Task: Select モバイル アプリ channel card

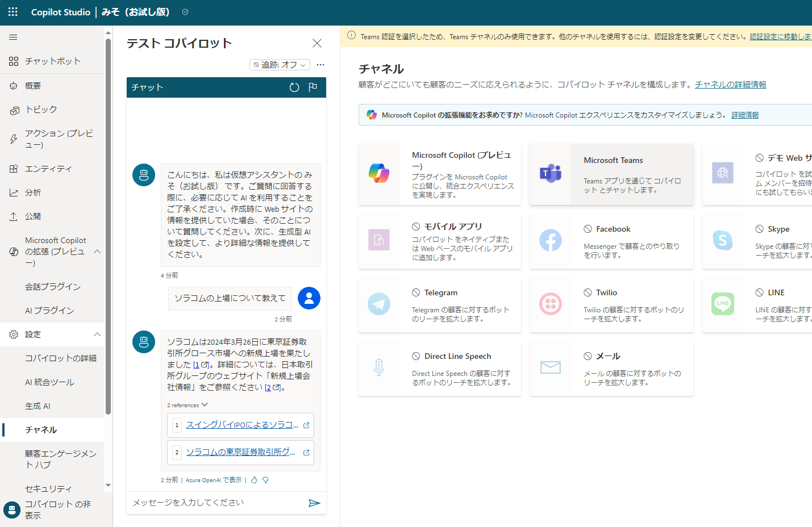Action: point(440,241)
